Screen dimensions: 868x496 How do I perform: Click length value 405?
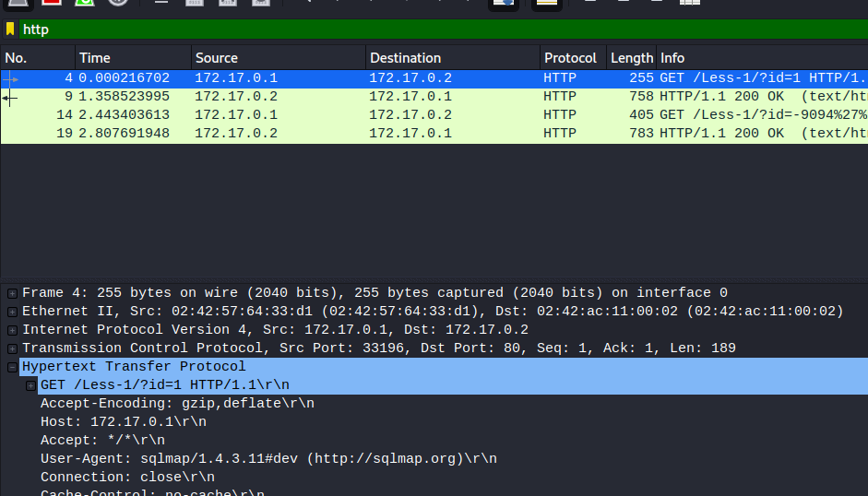click(x=641, y=115)
